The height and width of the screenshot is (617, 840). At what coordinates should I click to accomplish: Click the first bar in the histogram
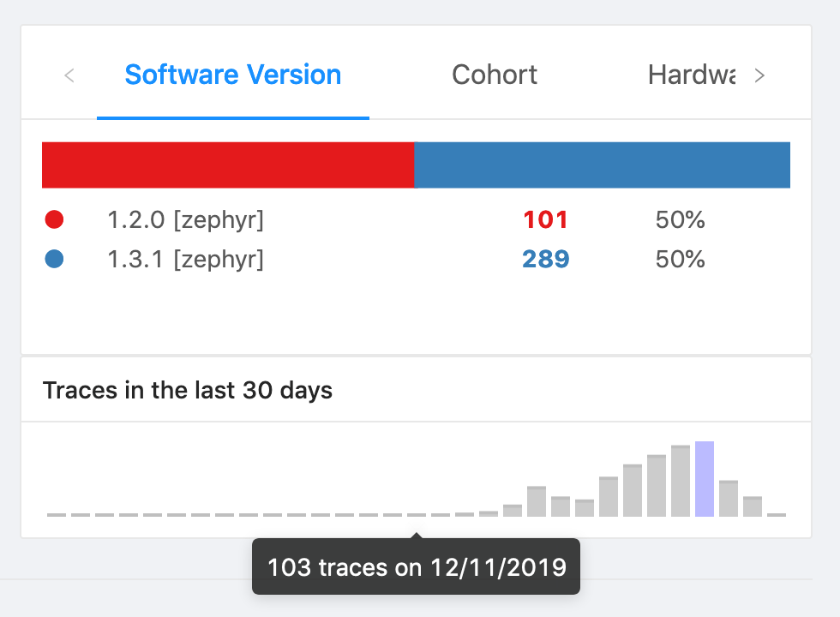[x=57, y=514]
